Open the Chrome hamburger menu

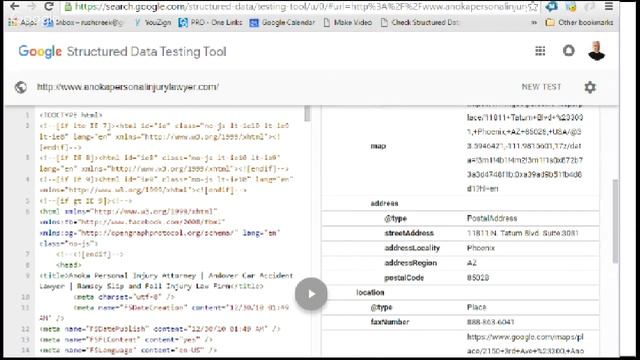609,7
